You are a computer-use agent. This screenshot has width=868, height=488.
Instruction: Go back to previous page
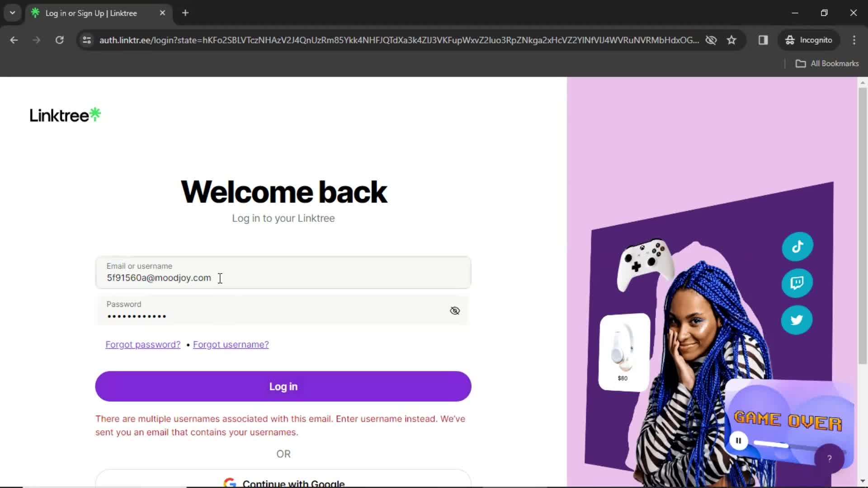(x=14, y=40)
